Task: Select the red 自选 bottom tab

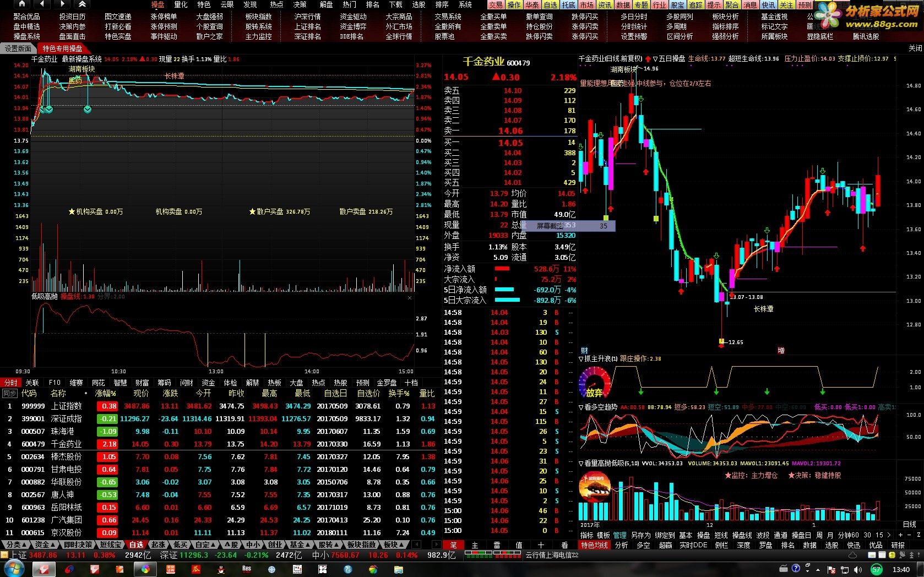Action: (x=136, y=545)
